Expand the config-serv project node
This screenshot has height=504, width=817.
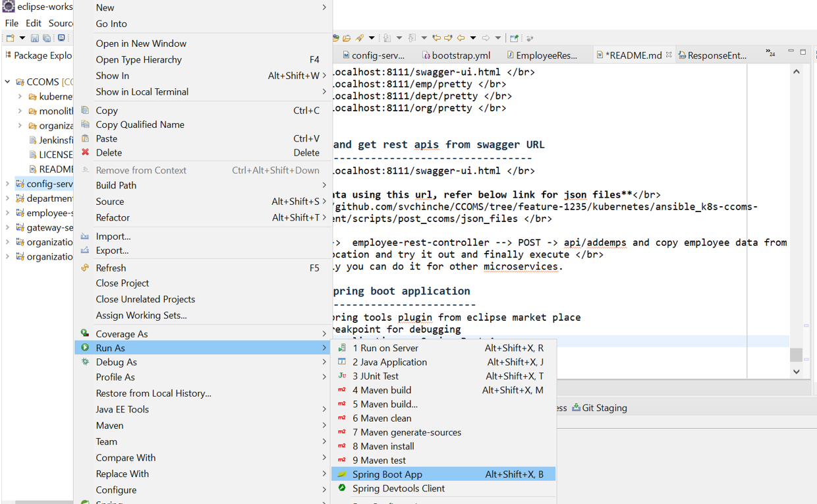[8, 184]
